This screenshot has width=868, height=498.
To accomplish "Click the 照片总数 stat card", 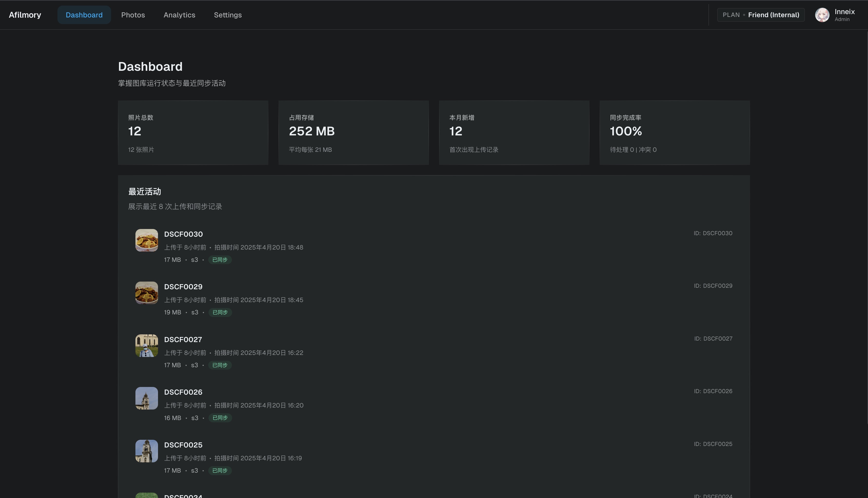I will pos(193,133).
